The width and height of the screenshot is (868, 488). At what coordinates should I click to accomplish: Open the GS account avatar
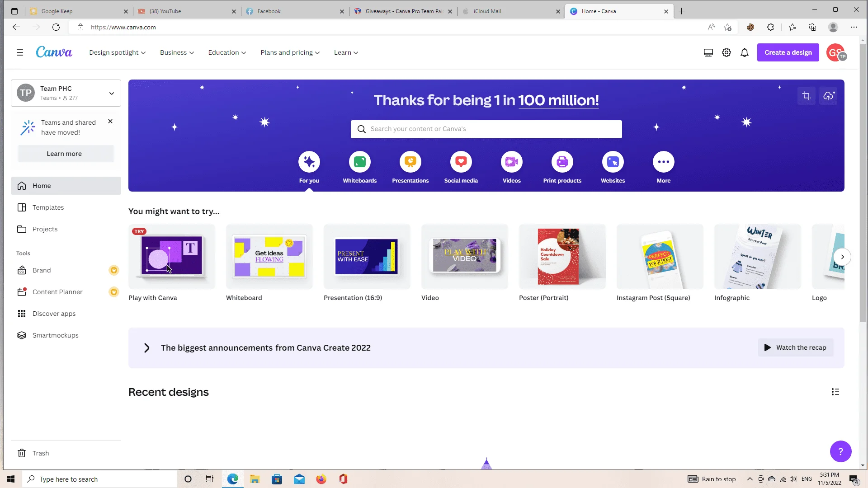[836, 52]
